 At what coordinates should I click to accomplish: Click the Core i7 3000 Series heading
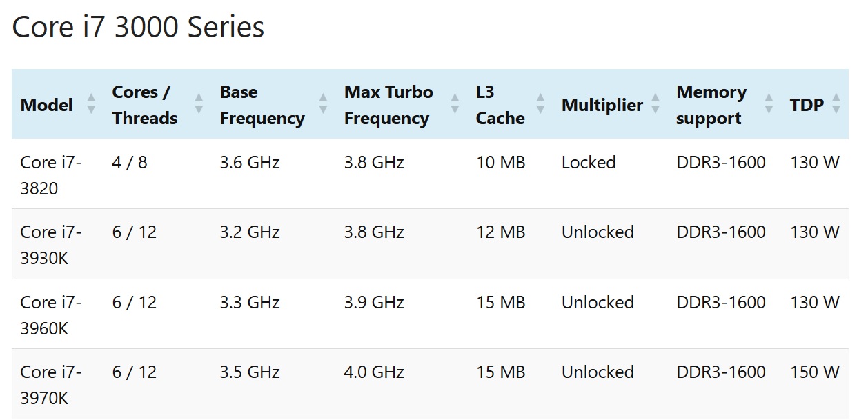(138, 28)
